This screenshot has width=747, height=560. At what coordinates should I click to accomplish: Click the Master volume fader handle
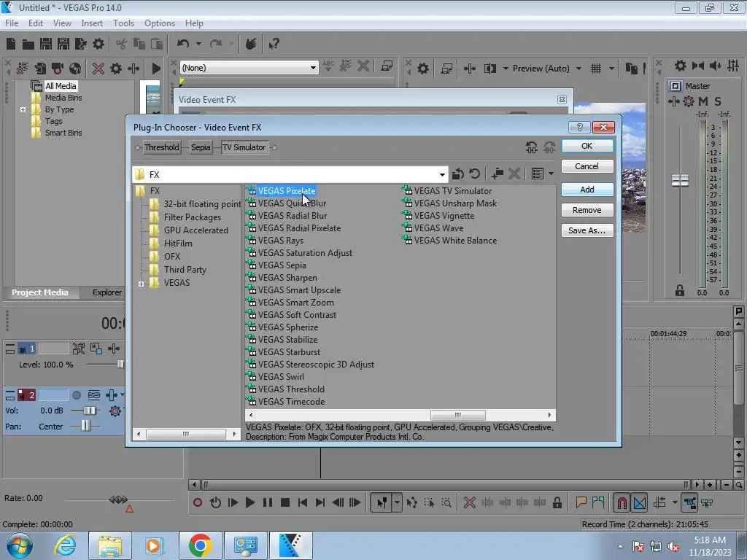680,180
